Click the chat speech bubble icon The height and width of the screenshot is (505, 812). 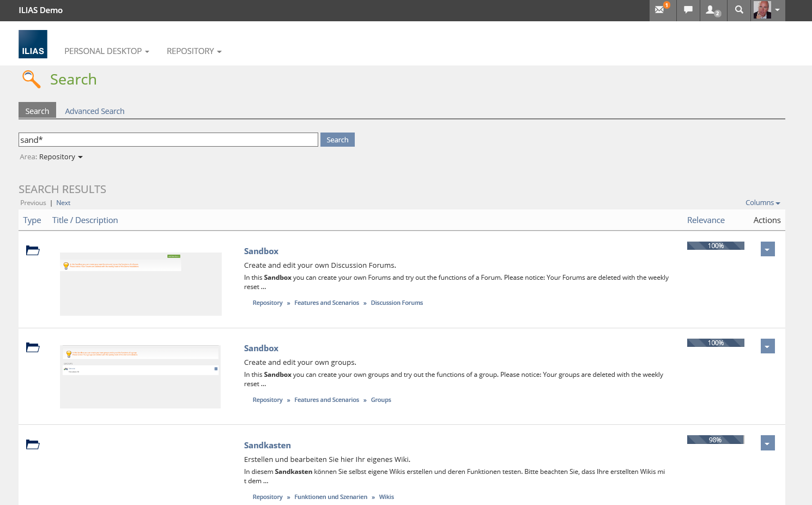click(688, 10)
